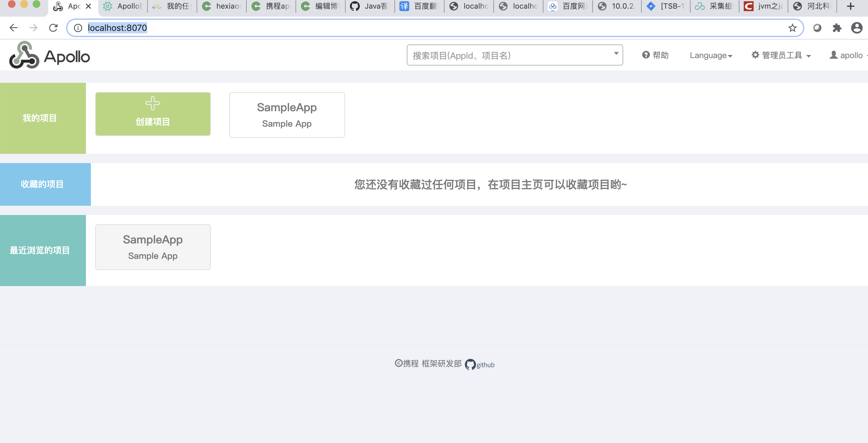This screenshot has width=868, height=443.
Task: Click the macOS green maximize window button
Action: click(36, 4)
